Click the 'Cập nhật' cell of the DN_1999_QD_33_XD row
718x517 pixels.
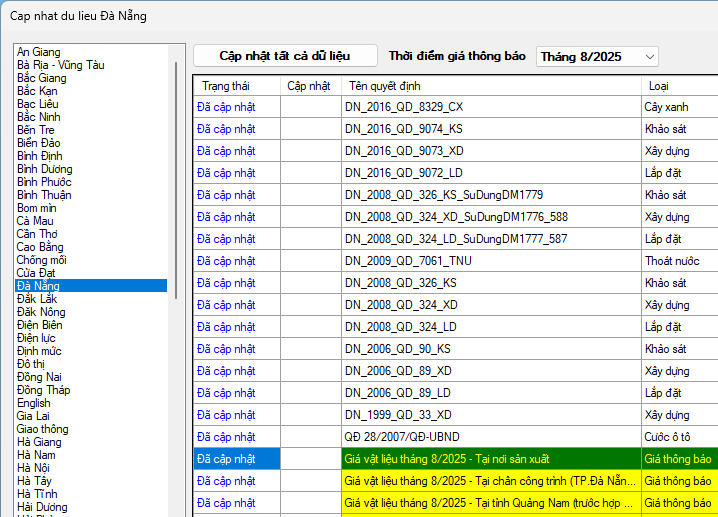310,415
